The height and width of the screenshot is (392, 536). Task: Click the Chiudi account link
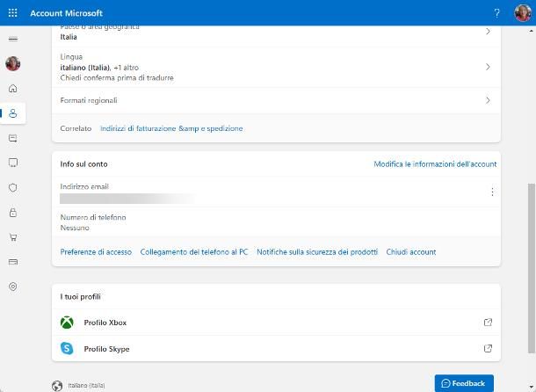click(x=411, y=252)
